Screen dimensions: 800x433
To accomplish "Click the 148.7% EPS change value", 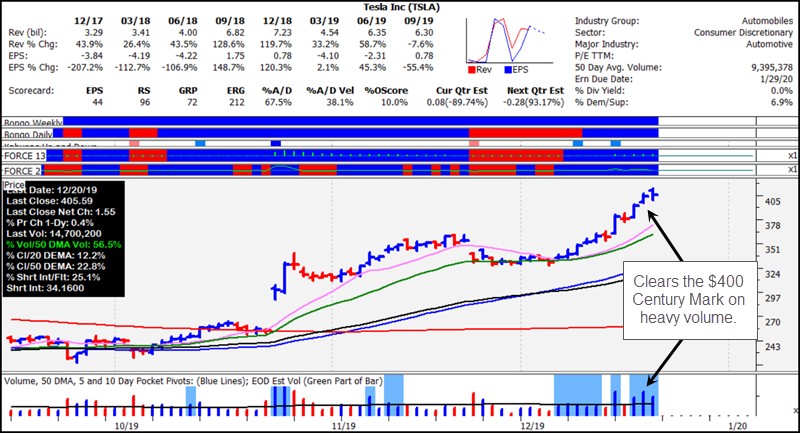I will point(229,67).
